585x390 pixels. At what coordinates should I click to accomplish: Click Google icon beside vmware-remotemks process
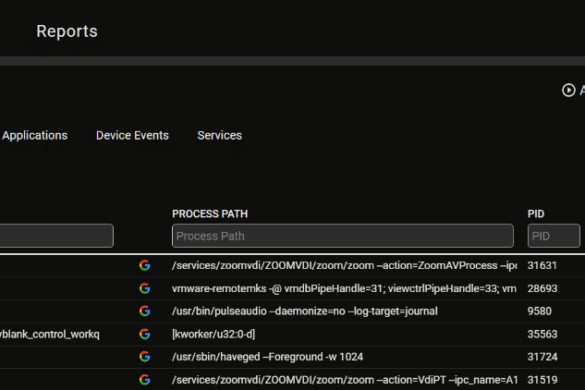[x=145, y=288]
